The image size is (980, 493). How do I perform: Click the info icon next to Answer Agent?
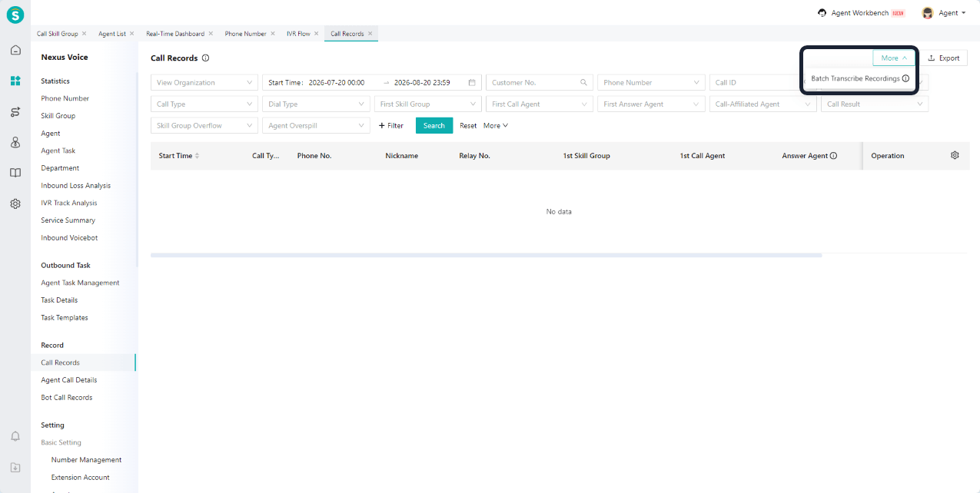pyautogui.click(x=833, y=156)
